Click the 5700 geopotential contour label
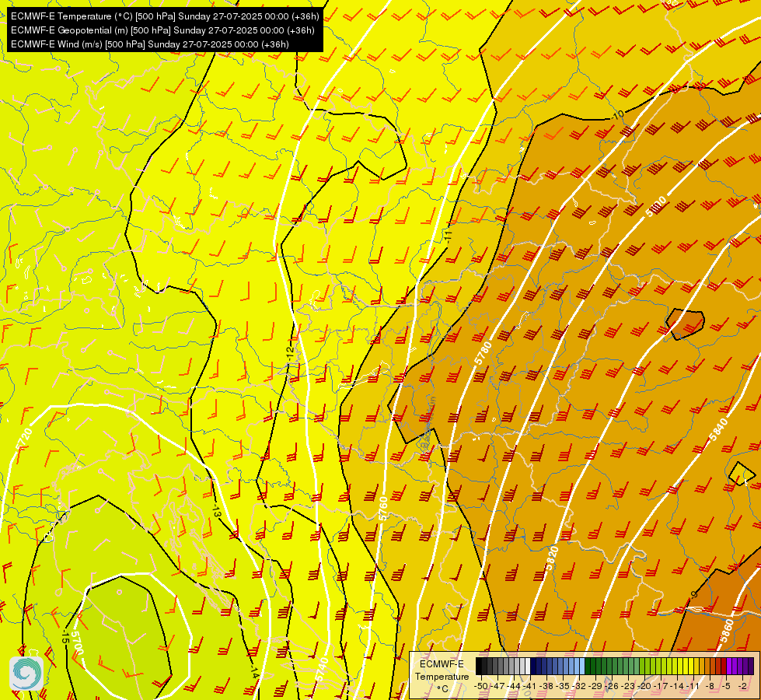Image resolution: width=761 pixels, height=700 pixels. tap(78, 642)
